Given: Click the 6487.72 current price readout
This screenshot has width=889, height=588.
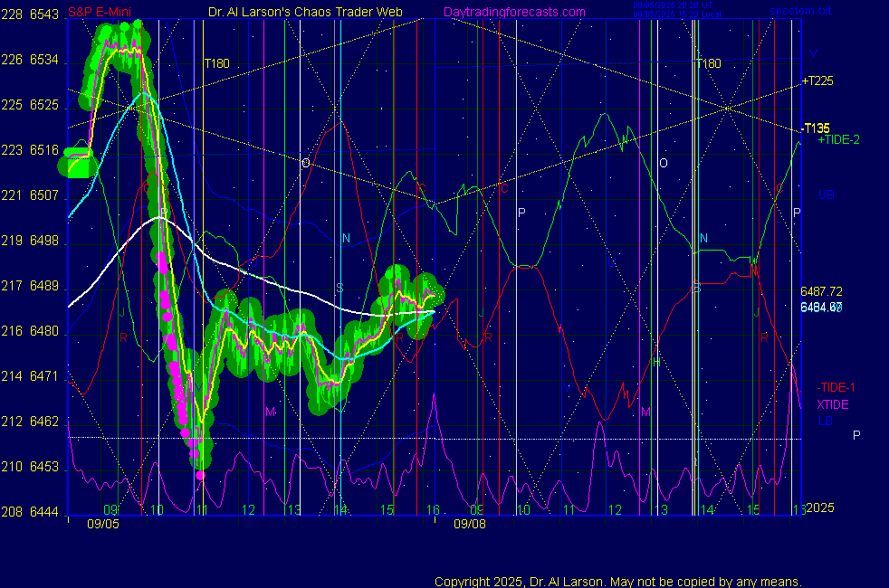Looking at the screenshot, I should 822,291.
